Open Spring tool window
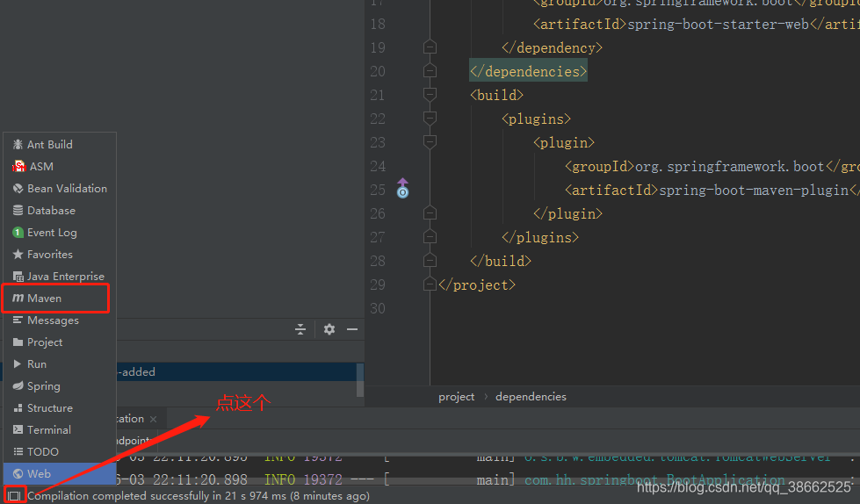Image resolution: width=860 pixels, height=504 pixels. click(x=59, y=385)
